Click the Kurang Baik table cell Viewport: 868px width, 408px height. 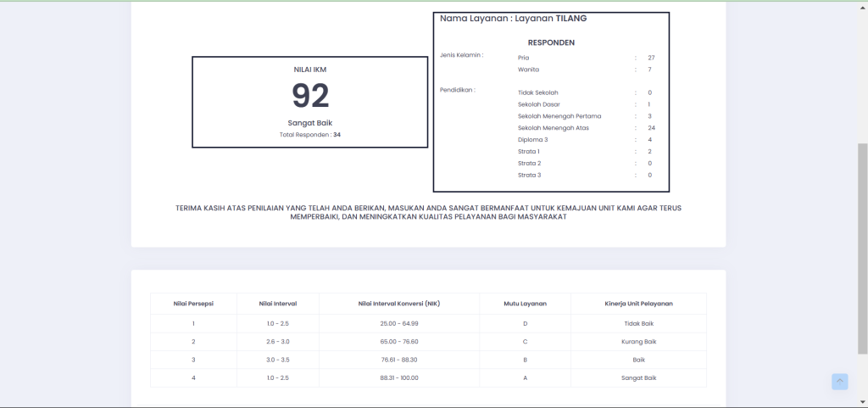pos(638,342)
